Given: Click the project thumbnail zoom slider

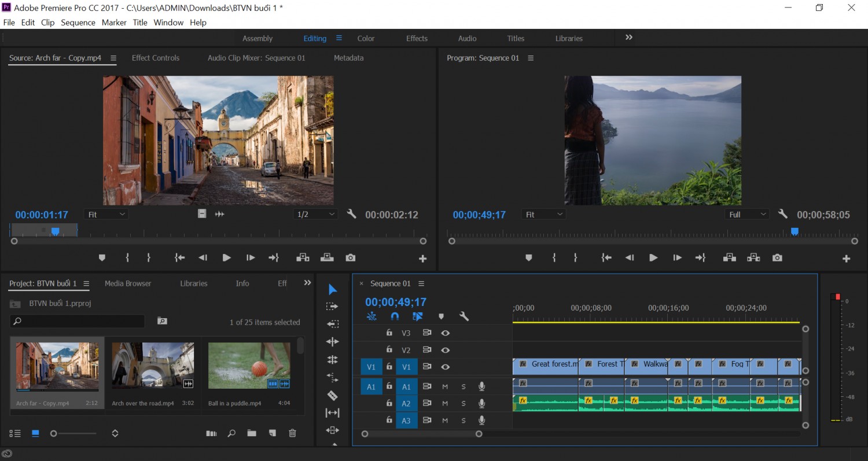Looking at the screenshot, I should 74,433.
